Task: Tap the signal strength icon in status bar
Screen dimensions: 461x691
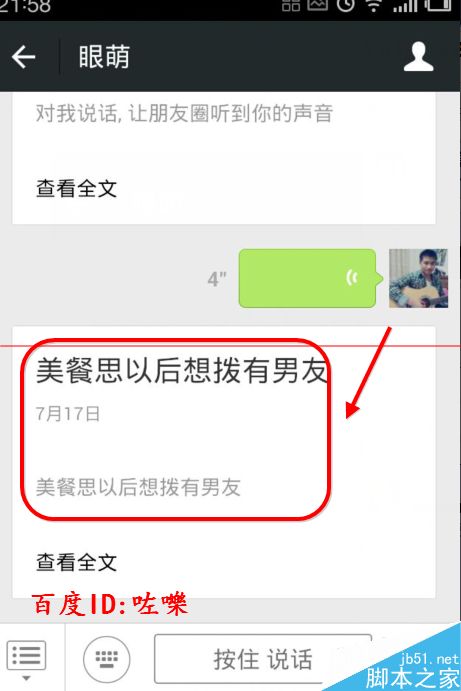Action: 405,6
